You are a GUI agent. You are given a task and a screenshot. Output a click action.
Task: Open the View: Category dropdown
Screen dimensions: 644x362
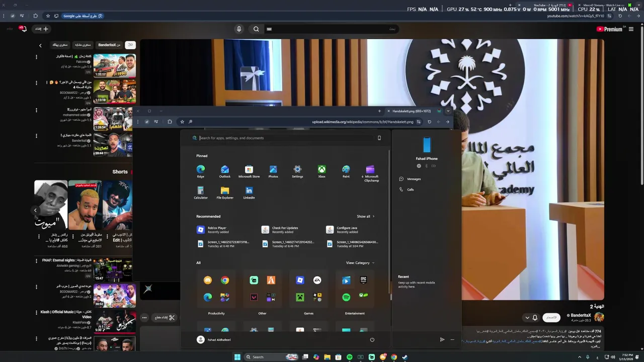[x=360, y=262]
